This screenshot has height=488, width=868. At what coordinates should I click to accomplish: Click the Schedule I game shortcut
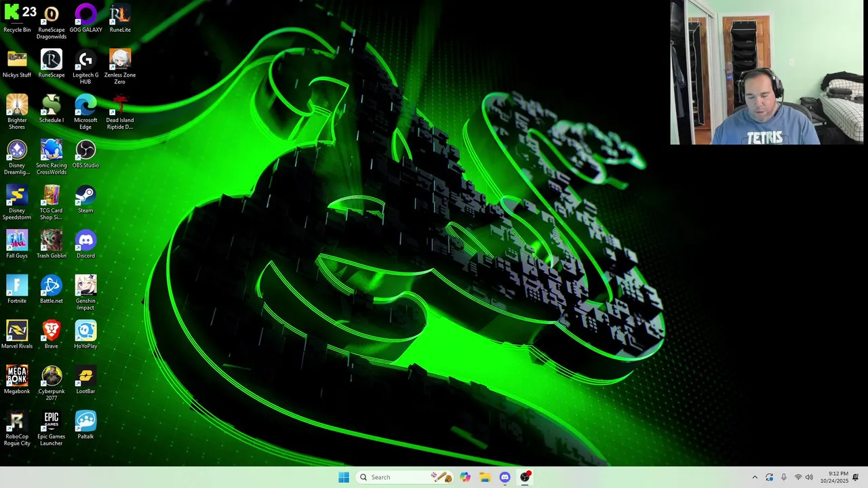click(52, 108)
